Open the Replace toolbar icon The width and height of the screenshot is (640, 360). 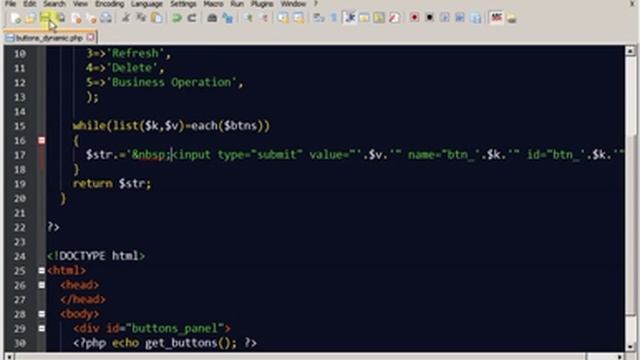[227, 18]
